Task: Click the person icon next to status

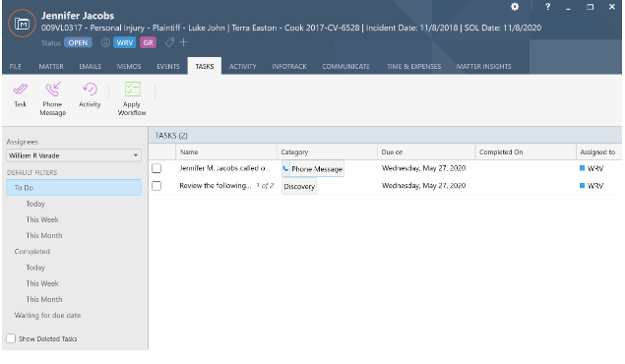Action: pos(105,42)
